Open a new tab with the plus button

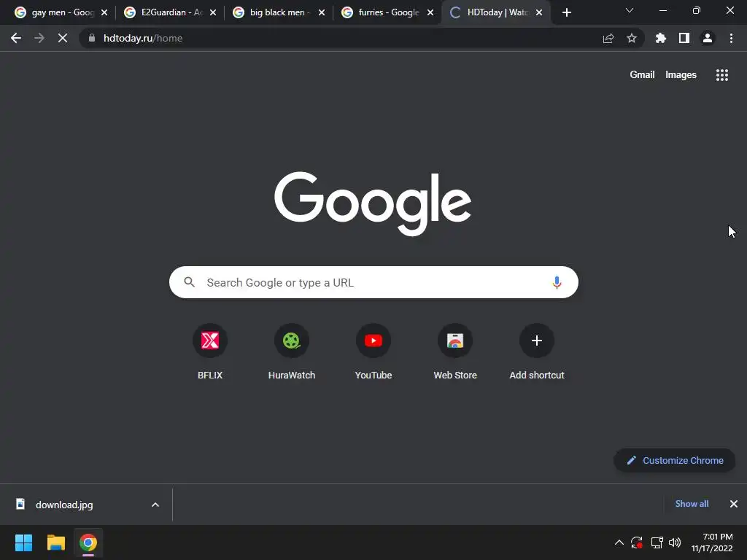(x=566, y=12)
